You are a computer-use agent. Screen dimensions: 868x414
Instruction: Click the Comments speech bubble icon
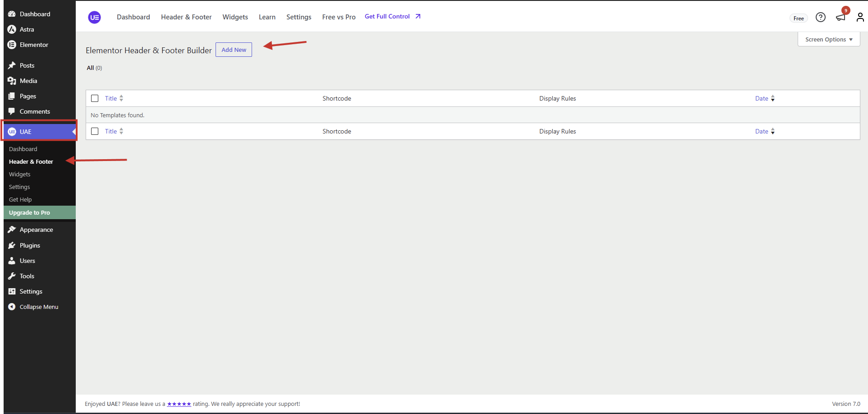click(x=12, y=111)
